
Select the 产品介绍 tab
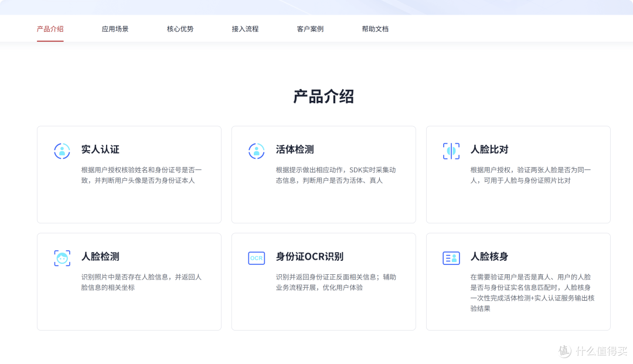50,29
